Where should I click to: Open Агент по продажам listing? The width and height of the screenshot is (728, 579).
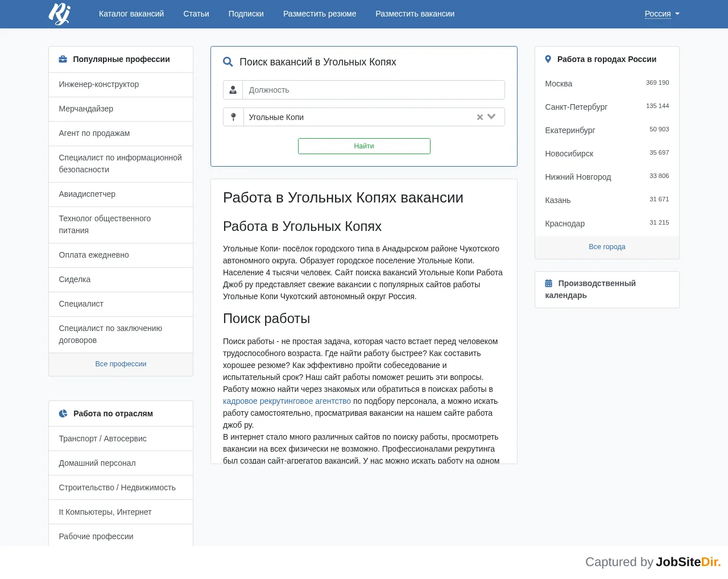pyautogui.click(x=121, y=133)
